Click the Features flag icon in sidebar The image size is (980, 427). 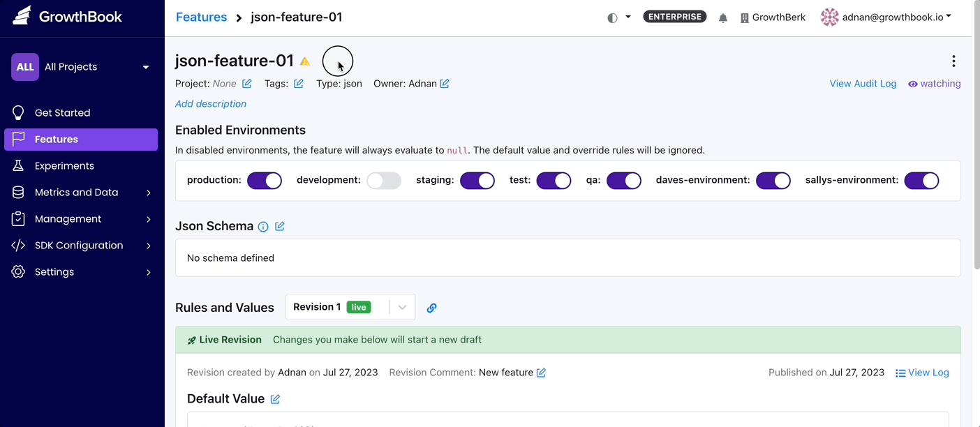point(19,139)
